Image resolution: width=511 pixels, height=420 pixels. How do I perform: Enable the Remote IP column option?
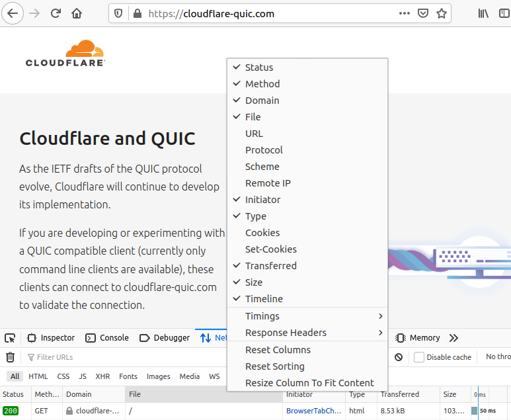click(x=307, y=183)
